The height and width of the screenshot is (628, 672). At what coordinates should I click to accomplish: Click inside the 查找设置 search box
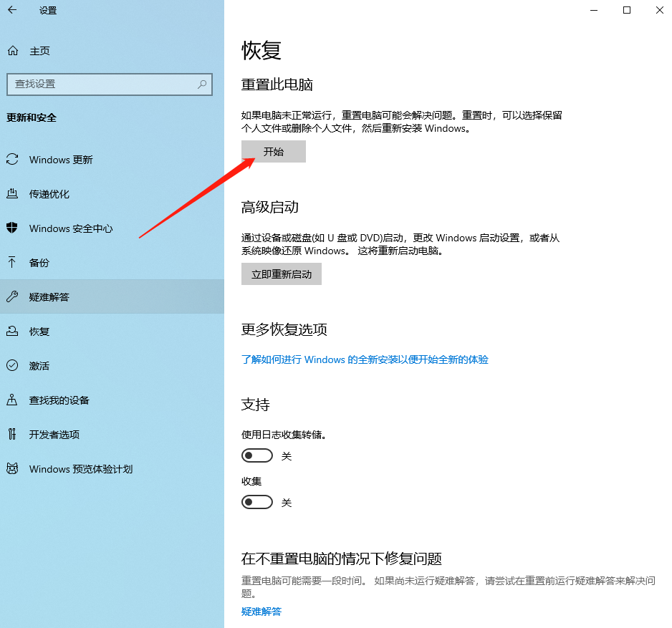pyautogui.click(x=100, y=84)
